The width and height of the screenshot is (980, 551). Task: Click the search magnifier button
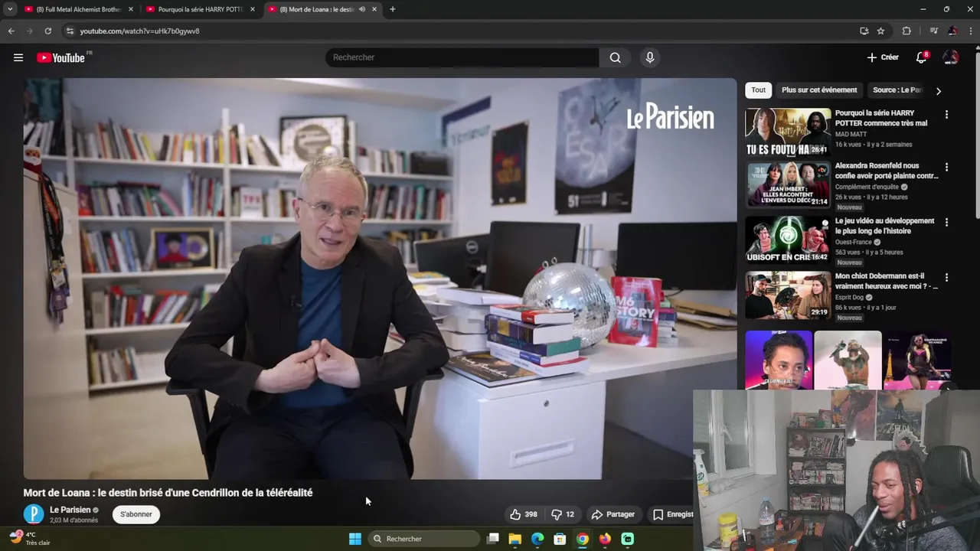[x=615, y=57]
